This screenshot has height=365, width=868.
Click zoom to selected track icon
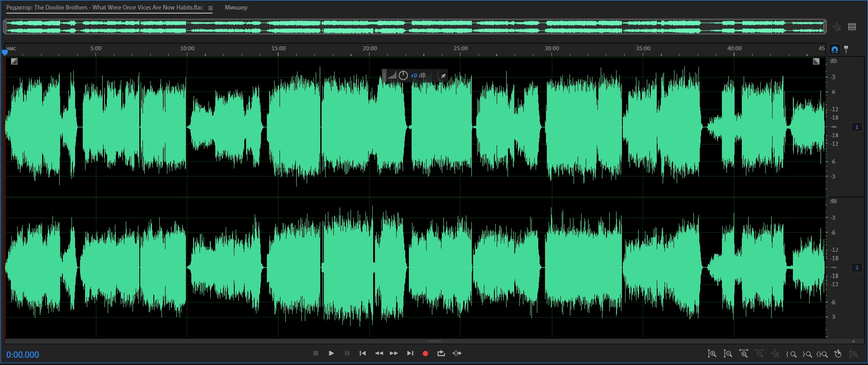click(x=854, y=354)
